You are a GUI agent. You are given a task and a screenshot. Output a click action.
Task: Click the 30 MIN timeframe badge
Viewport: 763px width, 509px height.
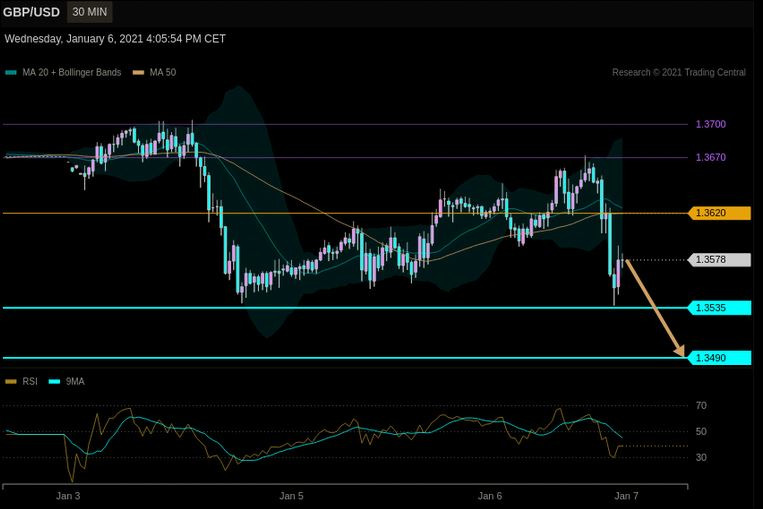[x=90, y=12]
